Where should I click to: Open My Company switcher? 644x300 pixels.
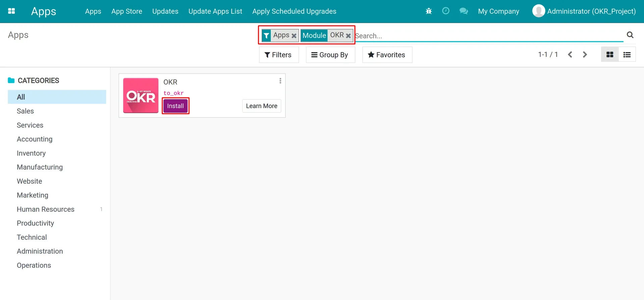tap(498, 11)
